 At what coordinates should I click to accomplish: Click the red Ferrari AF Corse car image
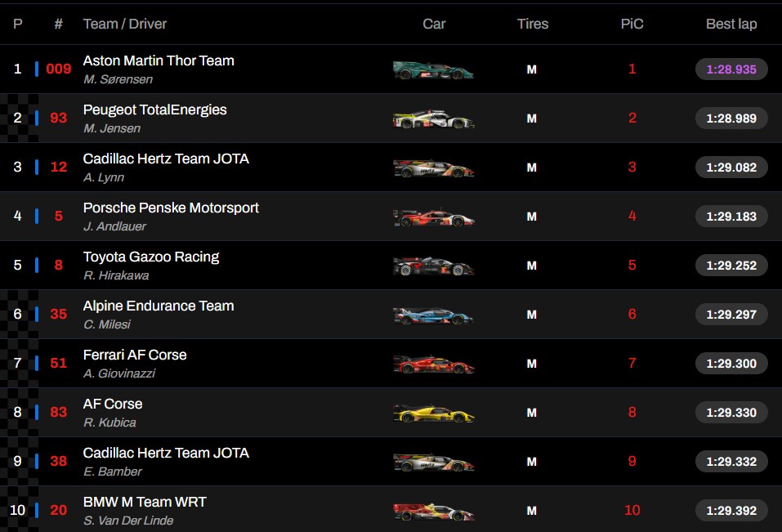[x=433, y=364]
